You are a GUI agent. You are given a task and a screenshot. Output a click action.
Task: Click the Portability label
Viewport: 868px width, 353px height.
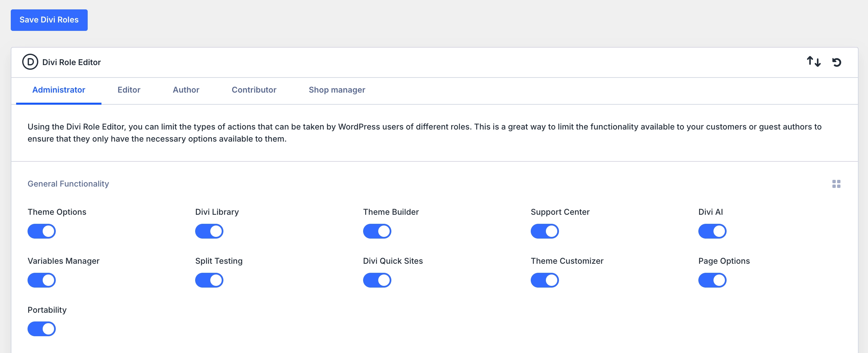tap(47, 310)
